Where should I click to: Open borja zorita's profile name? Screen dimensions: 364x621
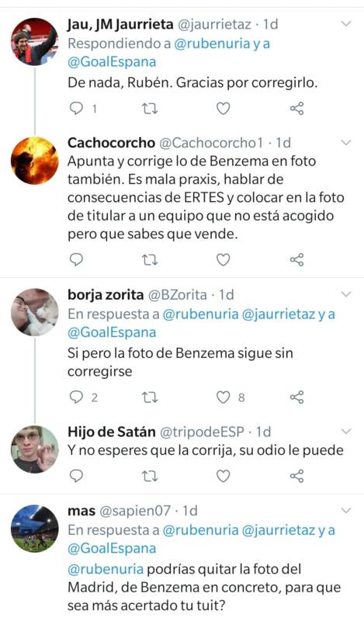[106, 295]
